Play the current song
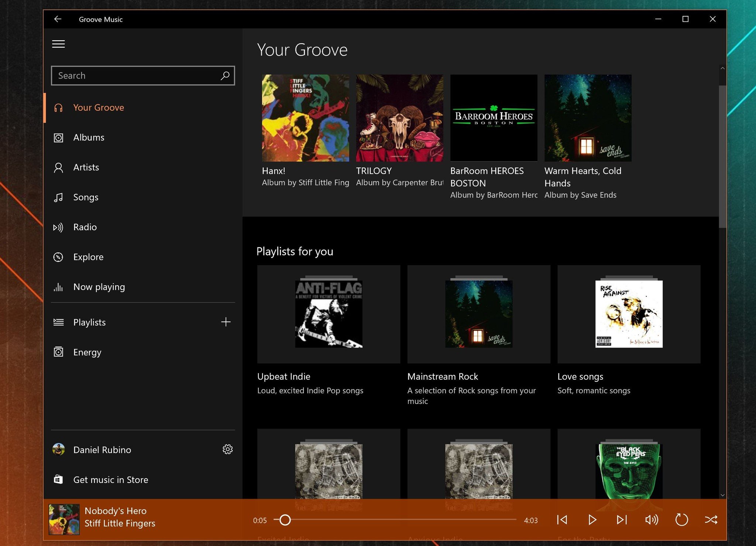756x546 pixels. [x=592, y=520]
